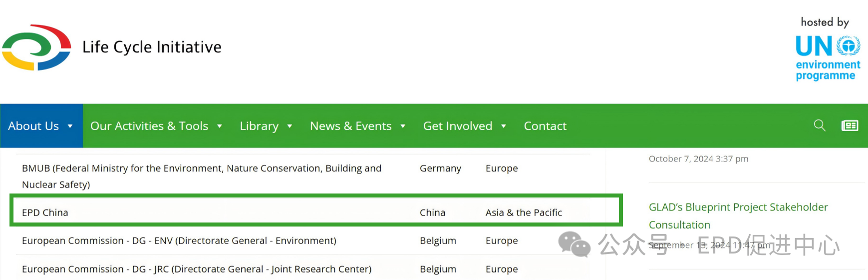Image resolution: width=868 pixels, height=280 pixels.
Task: Select the BMUB Federal Ministry row text
Action: point(202,176)
